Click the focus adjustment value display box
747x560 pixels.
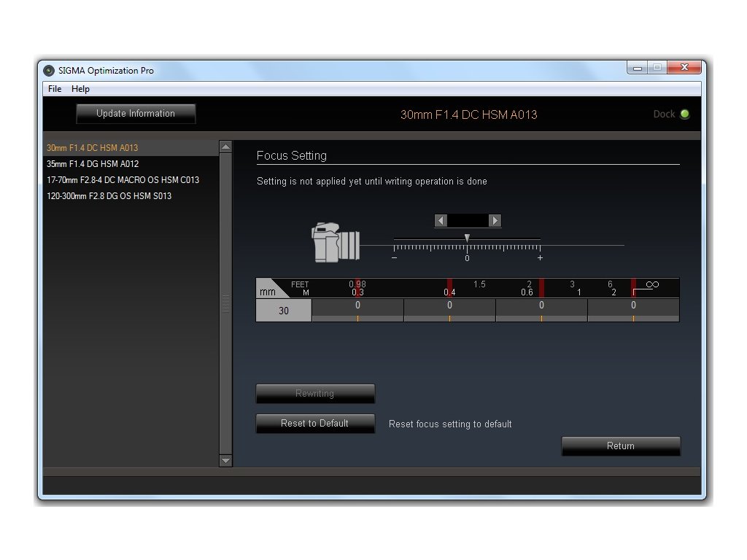coord(468,220)
